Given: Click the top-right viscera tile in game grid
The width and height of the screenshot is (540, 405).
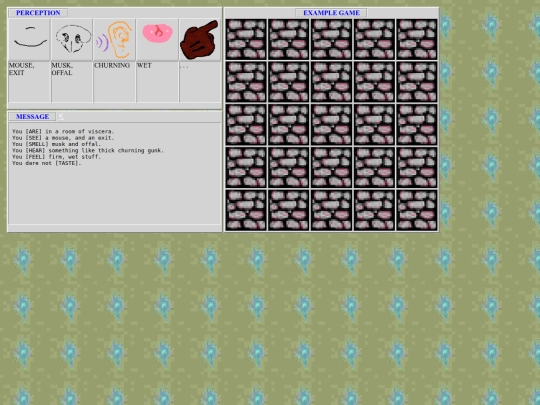Looking at the screenshot, I should click(417, 39).
